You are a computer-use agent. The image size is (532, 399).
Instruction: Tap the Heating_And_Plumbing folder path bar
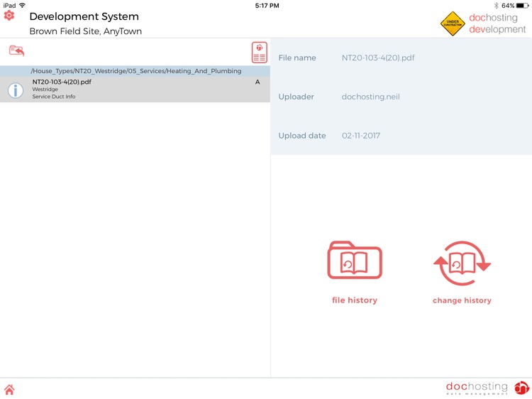(135, 71)
